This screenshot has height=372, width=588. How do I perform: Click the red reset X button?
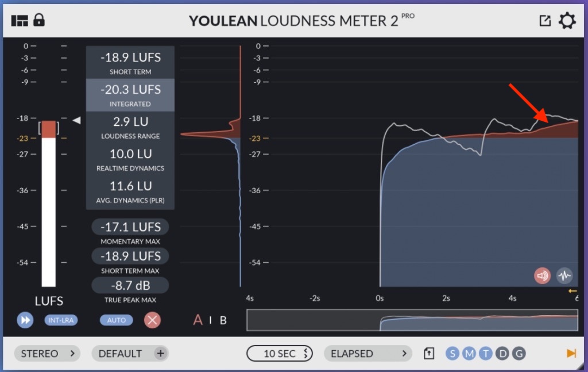click(152, 320)
